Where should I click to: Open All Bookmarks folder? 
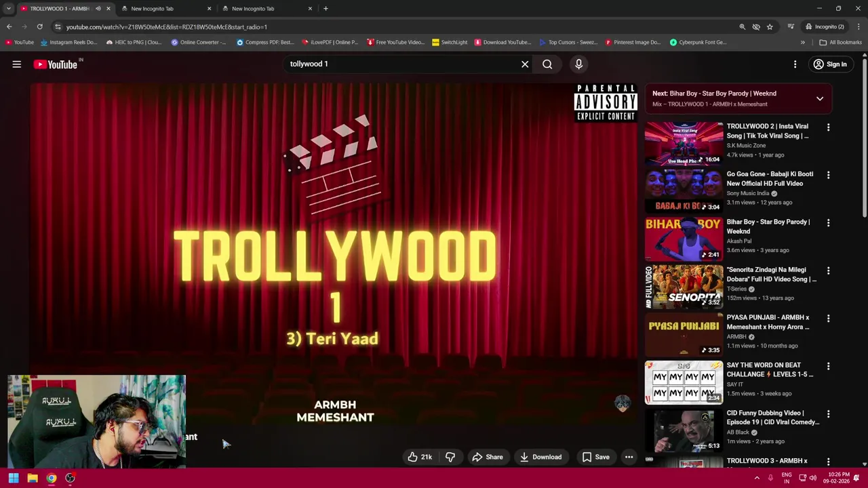pyautogui.click(x=840, y=42)
